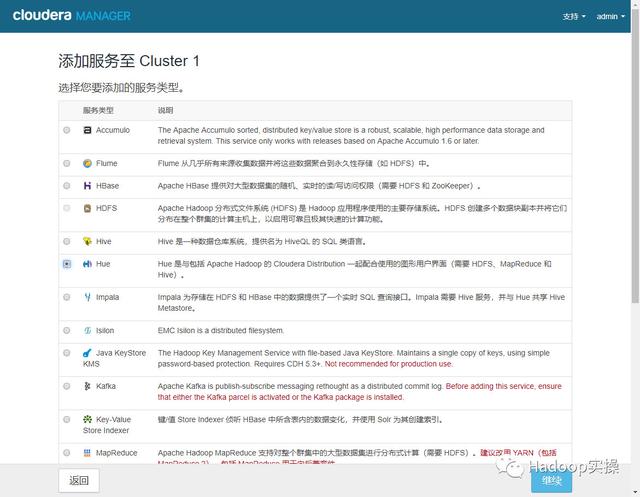Select the Key-Value Store Indexer radio button
The width and height of the screenshot is (640, 497).
(67, 419)
